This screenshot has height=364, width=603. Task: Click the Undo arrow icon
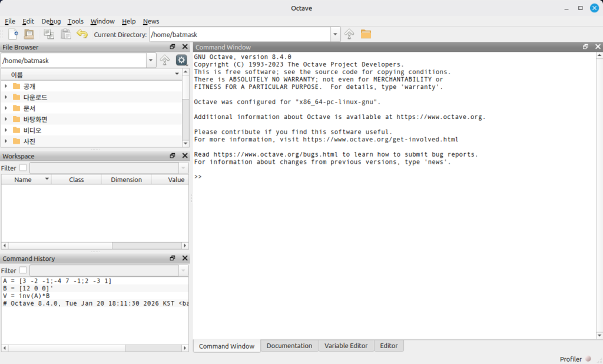tap(82, 34)
